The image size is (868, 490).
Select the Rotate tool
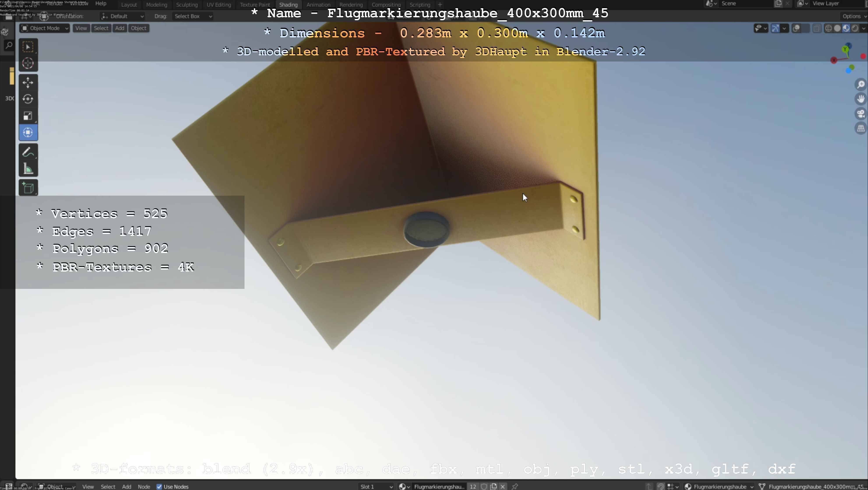point(28,99)
